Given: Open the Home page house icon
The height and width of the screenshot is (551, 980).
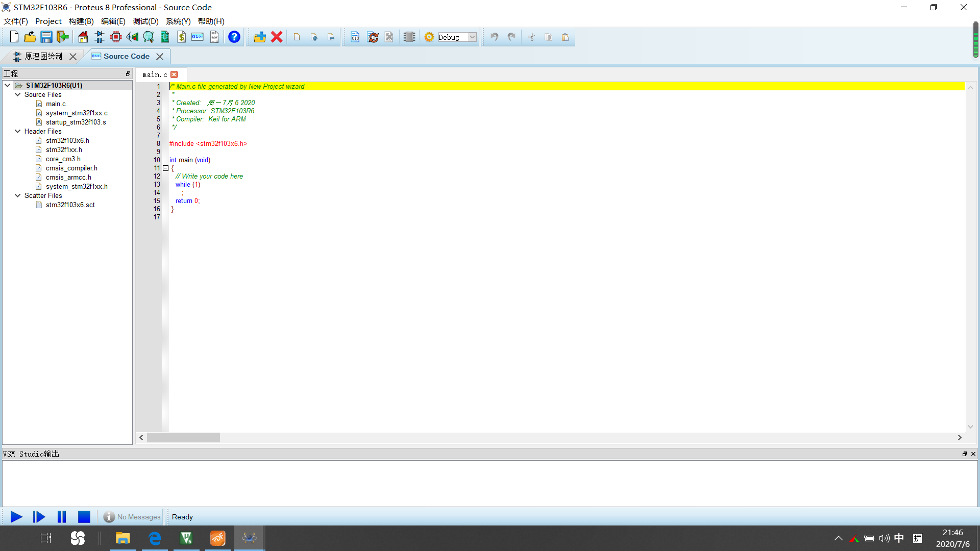Looking at the screenshot, I should tap(83, 37).
